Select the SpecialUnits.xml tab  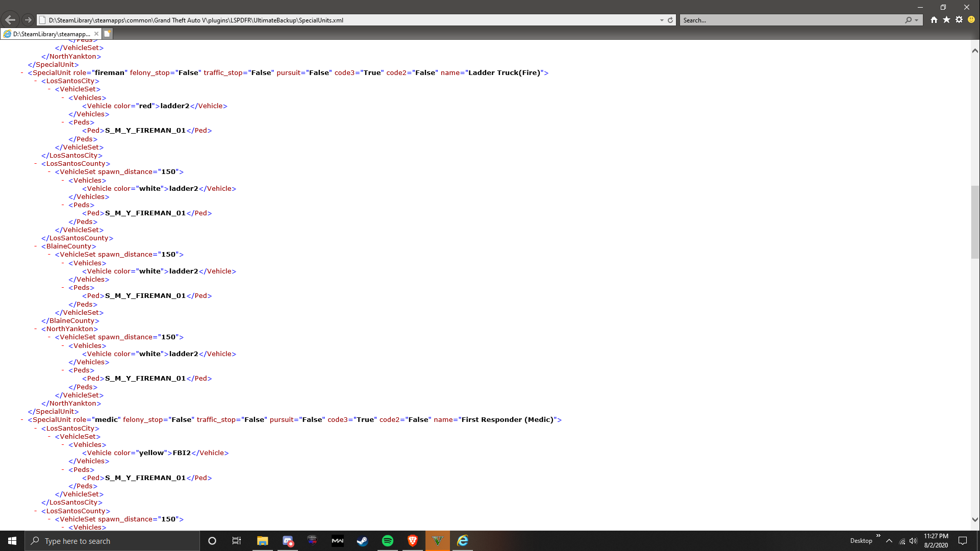click(51, 34)
